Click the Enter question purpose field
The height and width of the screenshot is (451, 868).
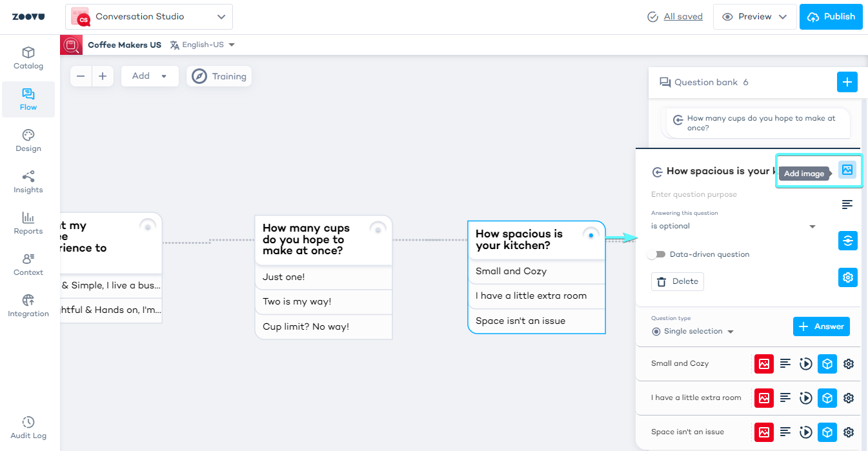tap(736, 194)
